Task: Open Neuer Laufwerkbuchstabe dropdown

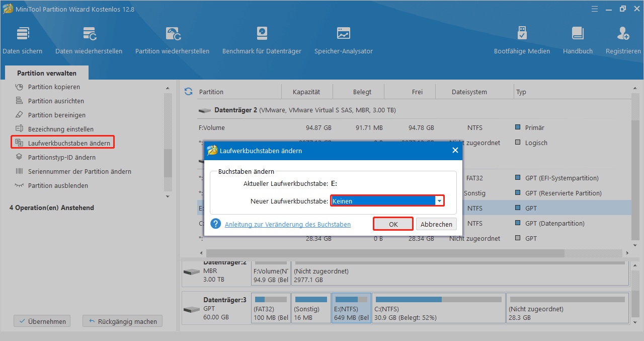Action: (x=440, y=201)
